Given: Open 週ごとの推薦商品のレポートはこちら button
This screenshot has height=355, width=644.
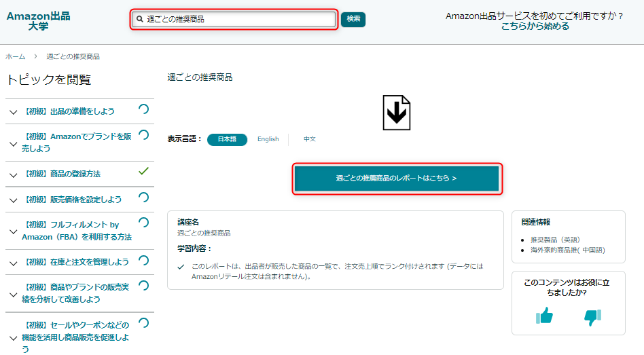Looking at the screenshot, I should point(397,179).
